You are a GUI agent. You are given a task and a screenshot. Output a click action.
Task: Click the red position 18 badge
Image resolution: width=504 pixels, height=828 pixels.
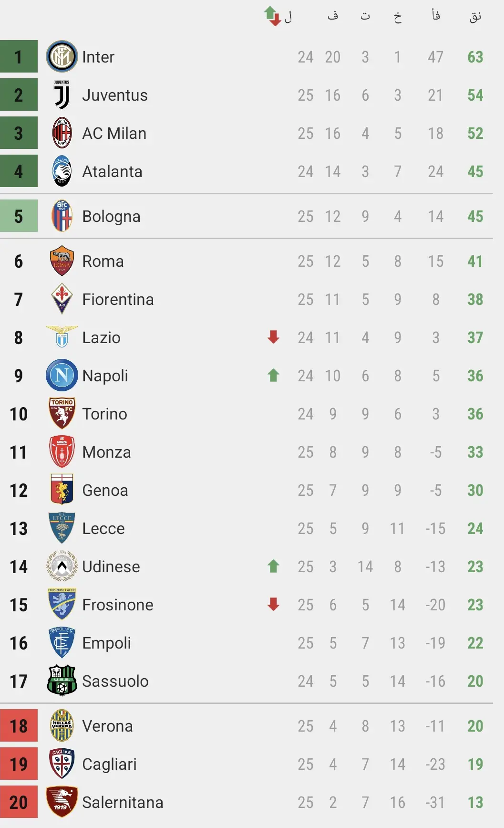pyautogui.click(x=19, y=725)
